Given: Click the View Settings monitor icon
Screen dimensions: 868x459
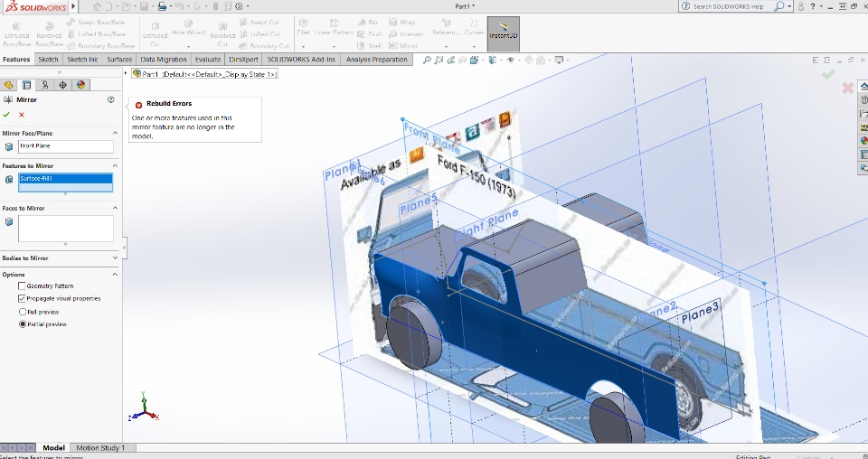Looking at the screenshot, I should 559,60.
